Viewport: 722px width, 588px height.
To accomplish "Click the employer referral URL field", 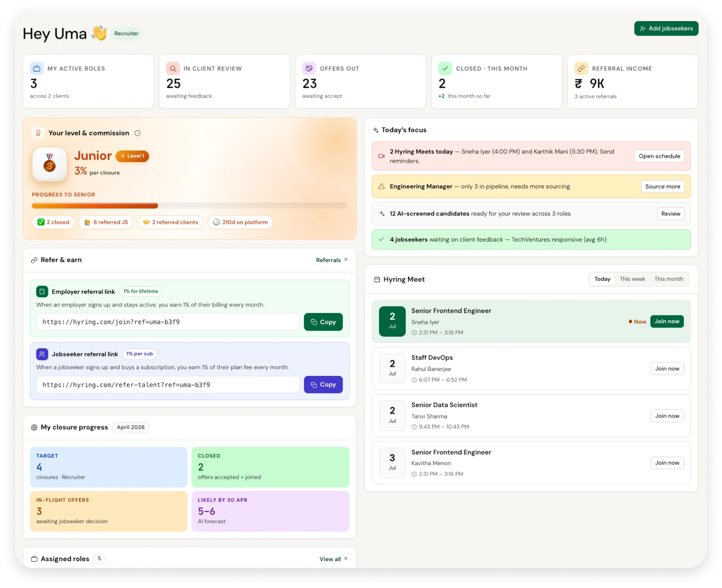I will click(x=168, y=322).
